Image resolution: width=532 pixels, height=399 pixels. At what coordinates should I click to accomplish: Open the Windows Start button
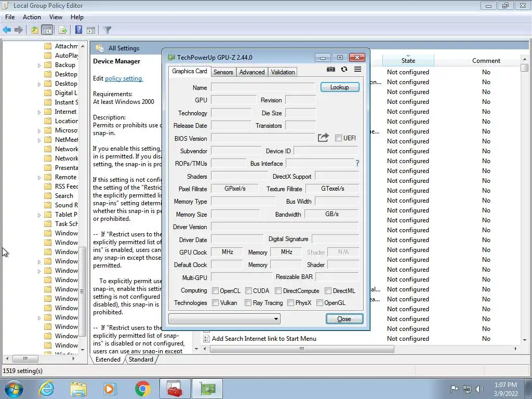tap(14, 389)
